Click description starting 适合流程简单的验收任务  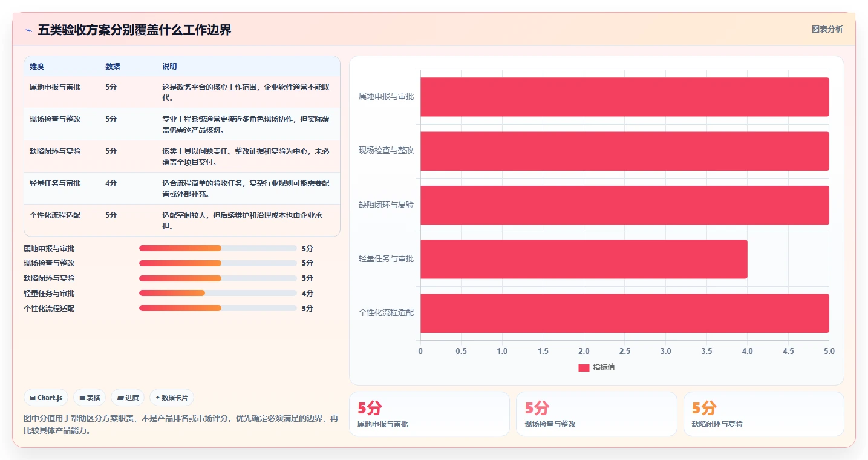tap(246, 189)
